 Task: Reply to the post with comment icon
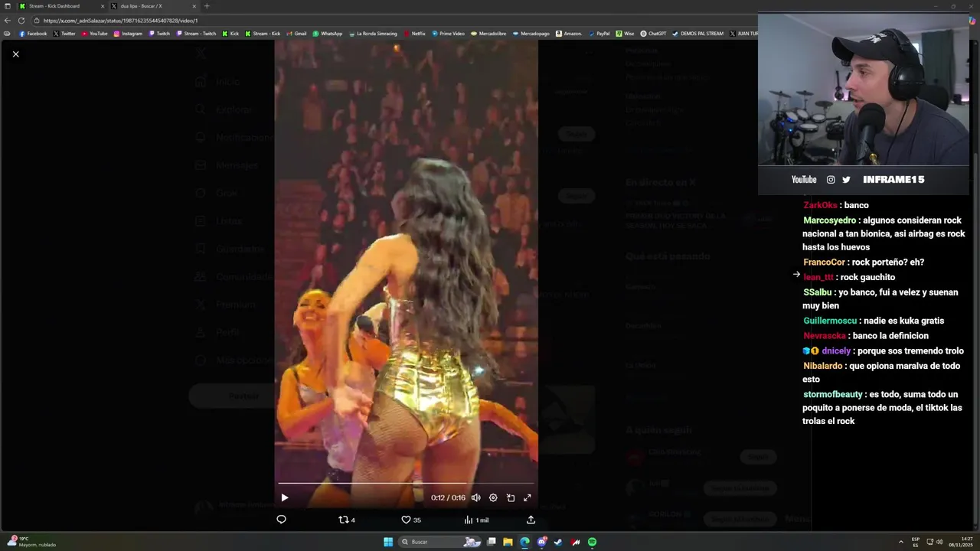click(281, 520)
